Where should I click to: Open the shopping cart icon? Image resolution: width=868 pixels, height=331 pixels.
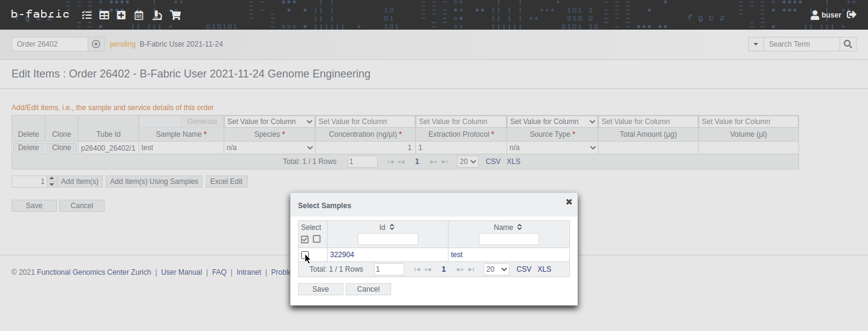[175, 15]
